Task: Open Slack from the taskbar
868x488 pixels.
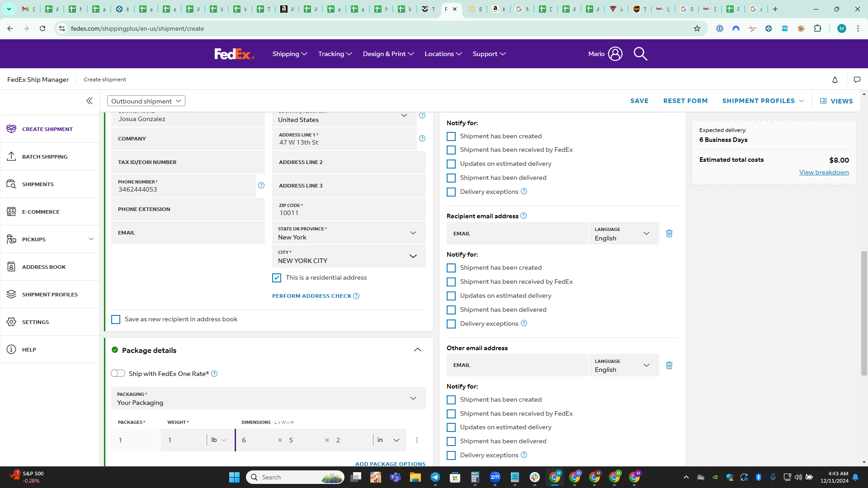Action: click(535, 477)
